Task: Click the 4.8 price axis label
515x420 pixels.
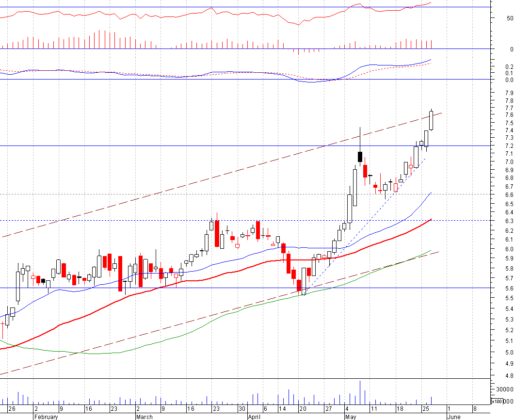Action: 509,375
